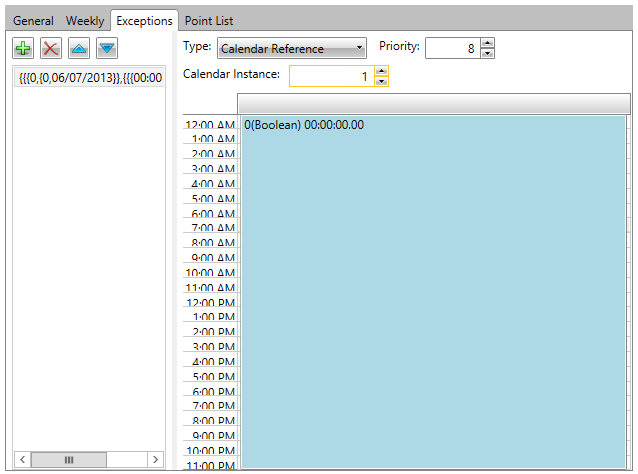The height and width of the screenshot is (474, 638).
Task: Click inside the Priority number field
Action: coord(451,48)
